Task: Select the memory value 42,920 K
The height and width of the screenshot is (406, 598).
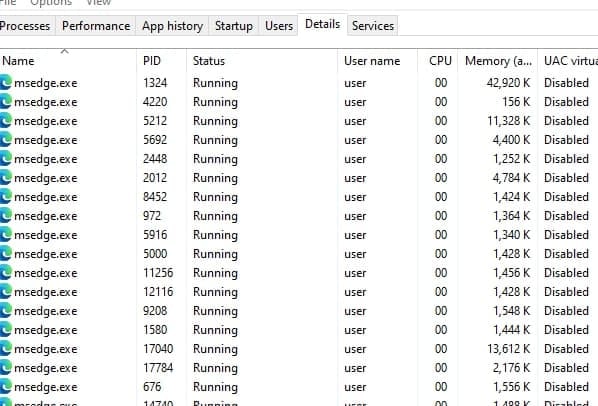Action: [x=508, y=83]
